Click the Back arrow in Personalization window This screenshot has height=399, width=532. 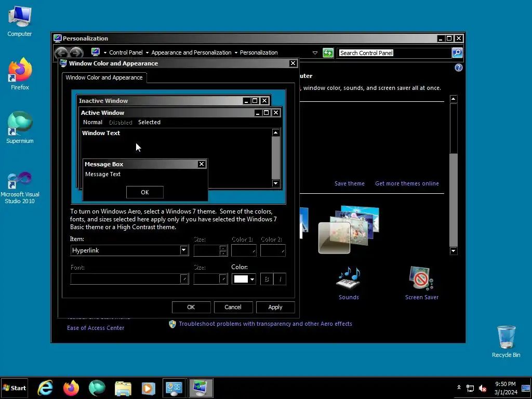pos(61,53)
